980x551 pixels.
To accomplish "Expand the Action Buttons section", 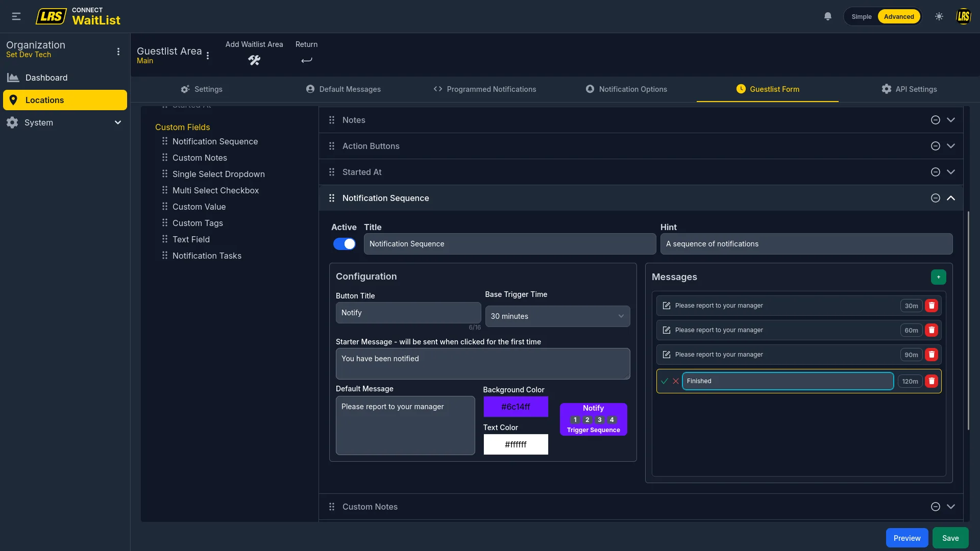I will tap(950, 146).
